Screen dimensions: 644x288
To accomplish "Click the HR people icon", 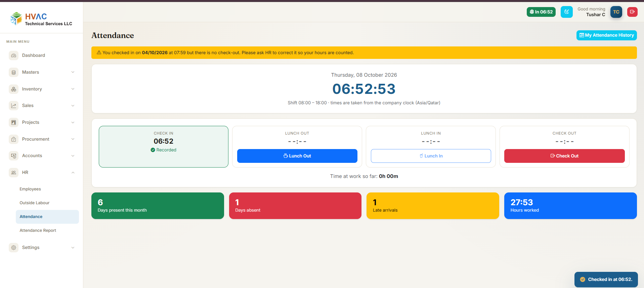I will (13, 173).
